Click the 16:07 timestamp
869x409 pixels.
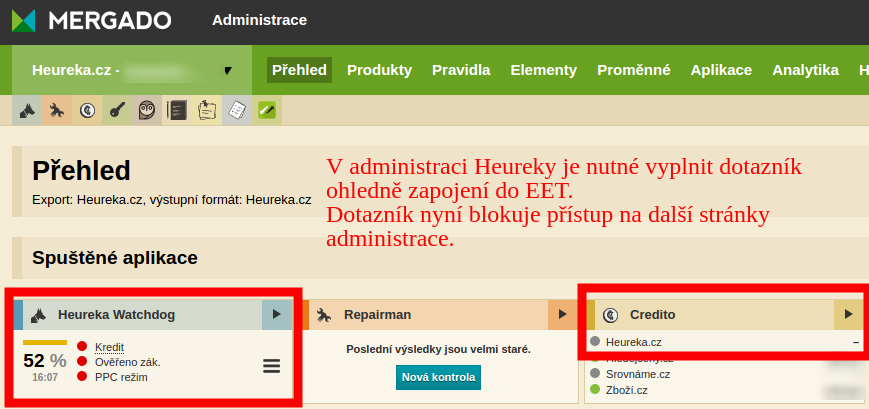[x=45, y=377]
